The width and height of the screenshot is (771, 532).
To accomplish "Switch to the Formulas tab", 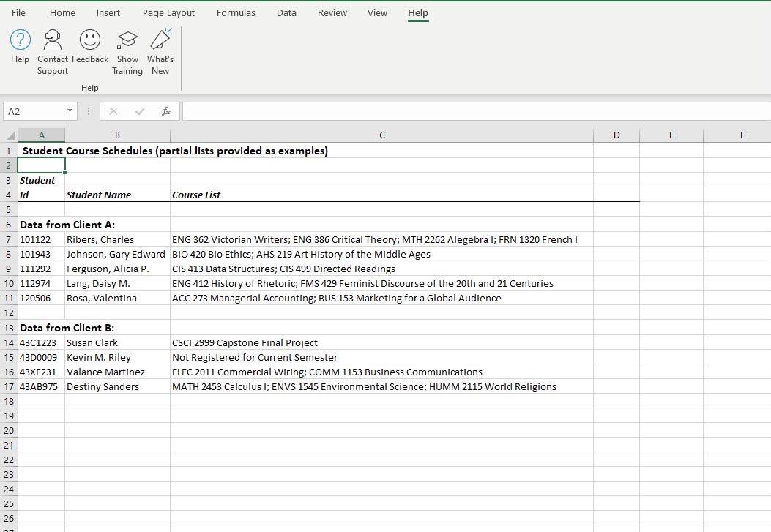I will (236, 13).
